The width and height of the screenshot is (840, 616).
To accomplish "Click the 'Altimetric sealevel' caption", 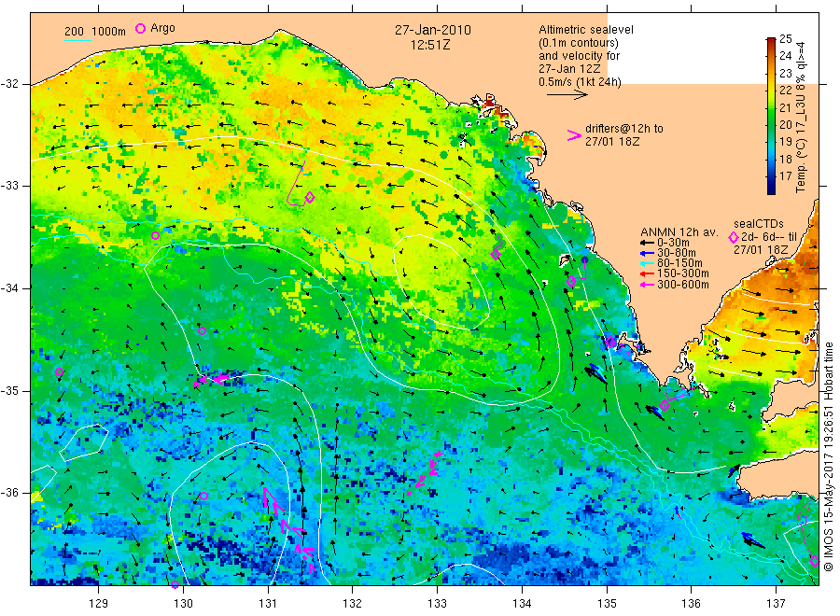I will click(x=586, y=30).
